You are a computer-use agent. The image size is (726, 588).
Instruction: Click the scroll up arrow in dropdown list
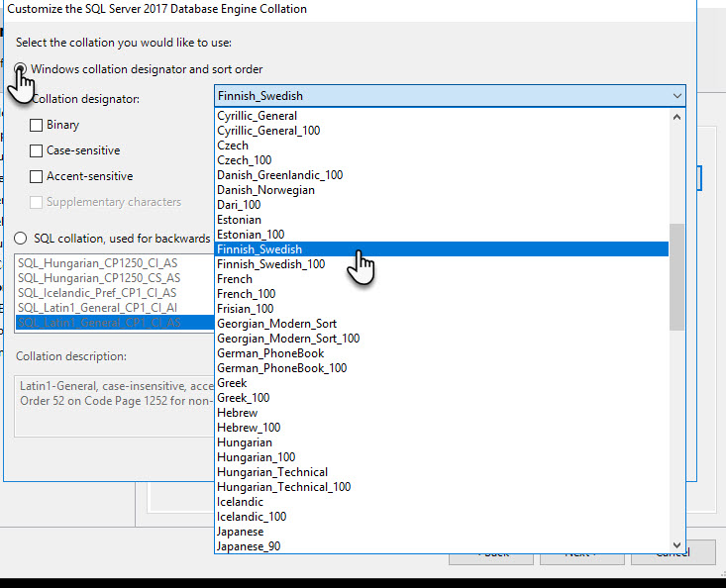[676, 117]
